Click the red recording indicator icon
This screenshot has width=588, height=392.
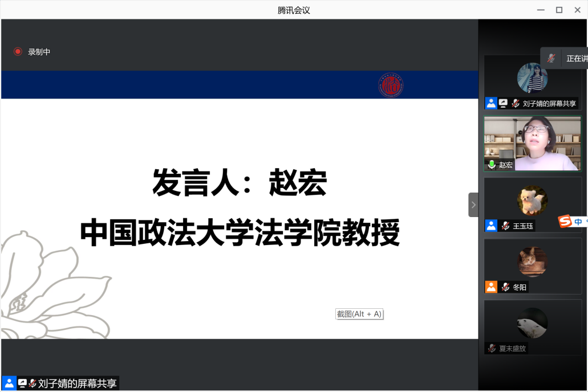18,52
